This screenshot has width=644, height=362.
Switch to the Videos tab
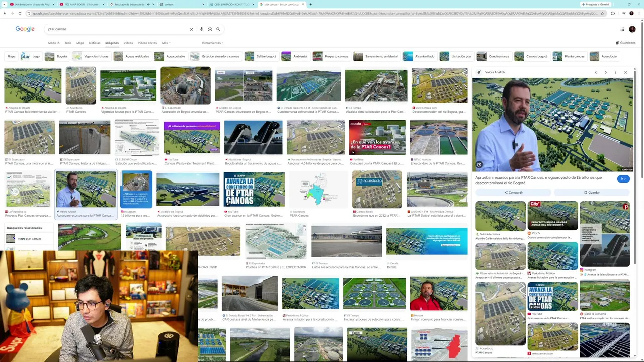pyautogui.click(x=128, y=43)
